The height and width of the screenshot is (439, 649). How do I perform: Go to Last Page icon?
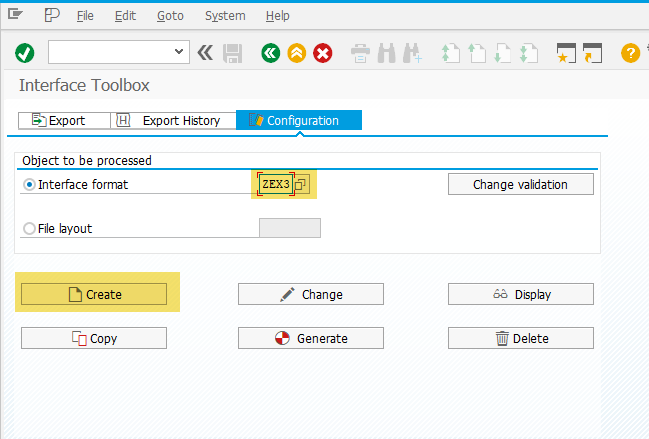pyautogui.click(x=529, y=53)
